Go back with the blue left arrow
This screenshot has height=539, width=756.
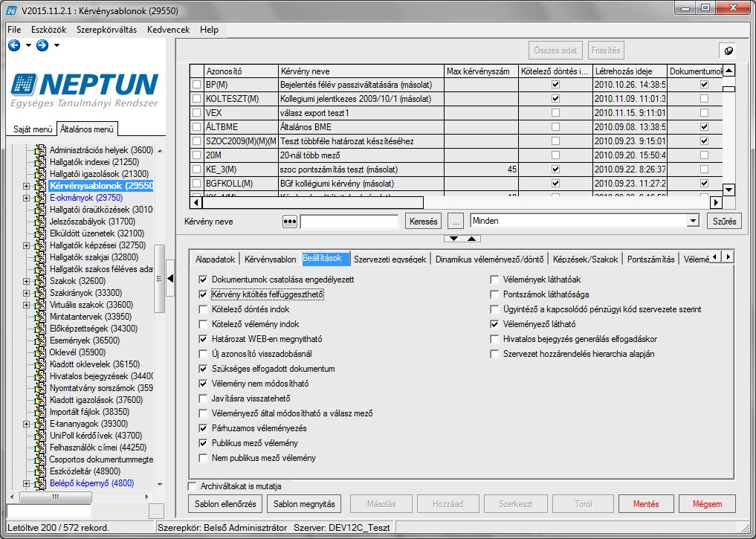tap(14, 45)
